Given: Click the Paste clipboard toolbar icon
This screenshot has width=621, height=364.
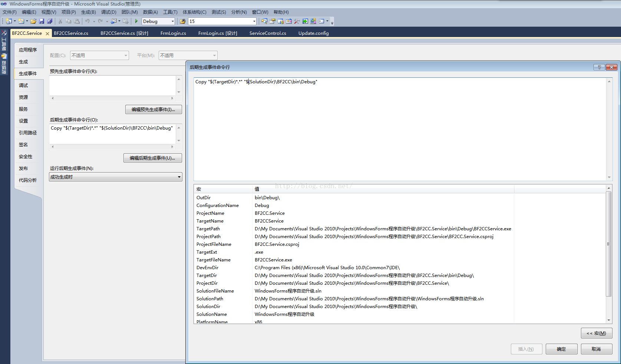Looking at the screenshot, I should click(77, 21).
